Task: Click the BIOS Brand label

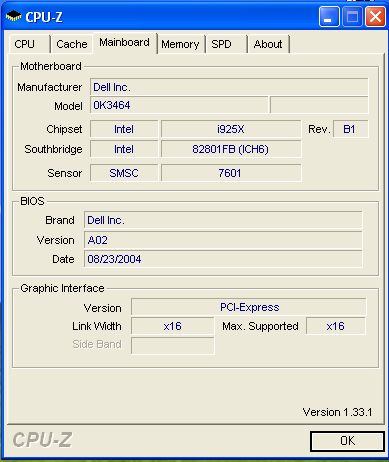Action: coord(60,220)
